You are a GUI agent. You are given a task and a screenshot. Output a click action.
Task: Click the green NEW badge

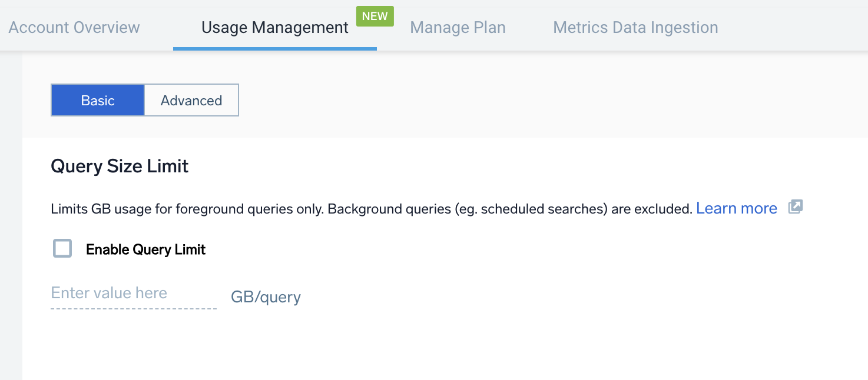click(x=375, y=16)
